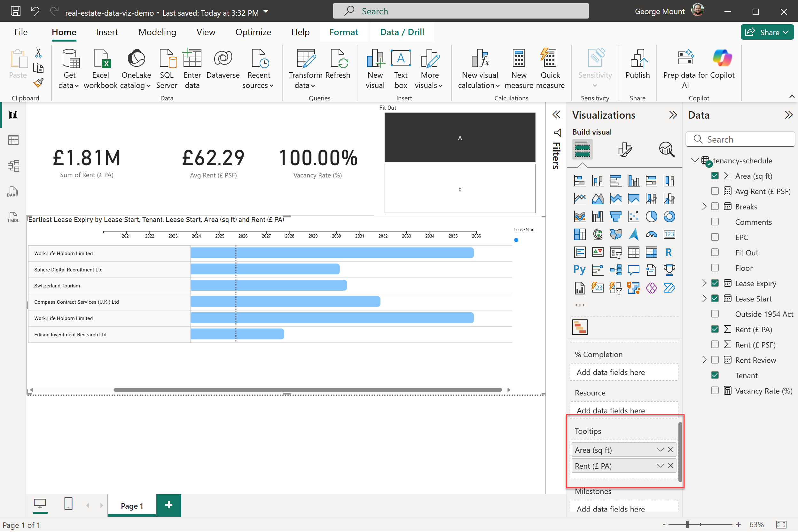This screenshot has height=532, width=798.
Task: Click the Format painter brush icon
Action: coord(38,83)
